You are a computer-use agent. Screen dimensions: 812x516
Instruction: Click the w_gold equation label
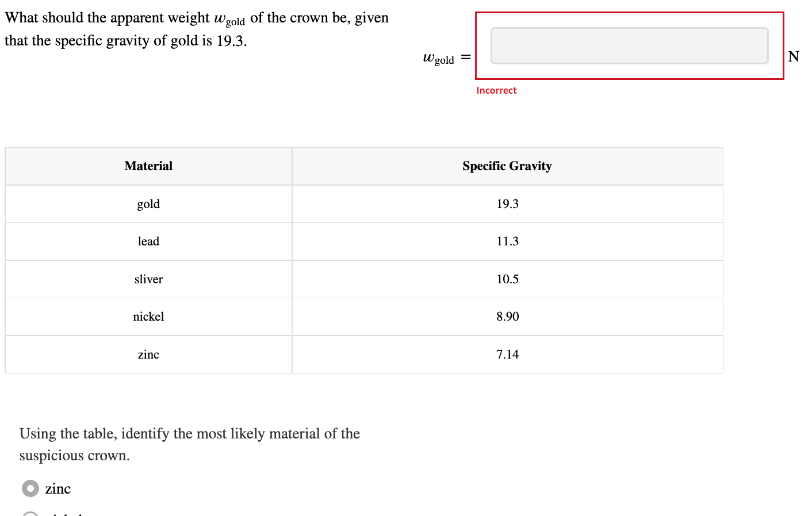(x=441, y=57)
